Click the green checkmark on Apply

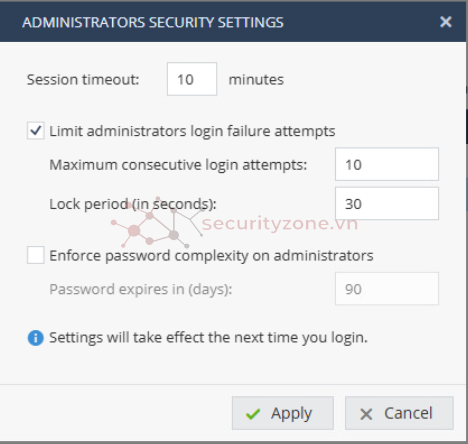point(253,414)
